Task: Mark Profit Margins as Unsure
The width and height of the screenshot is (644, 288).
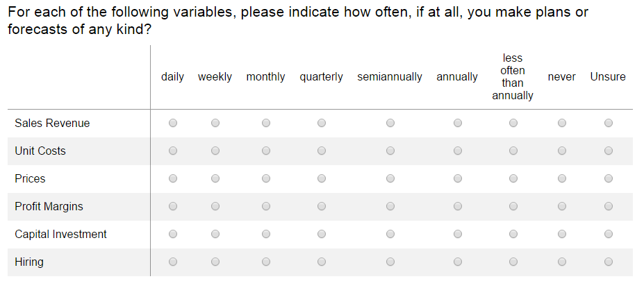Action: (x=609, y=206)
